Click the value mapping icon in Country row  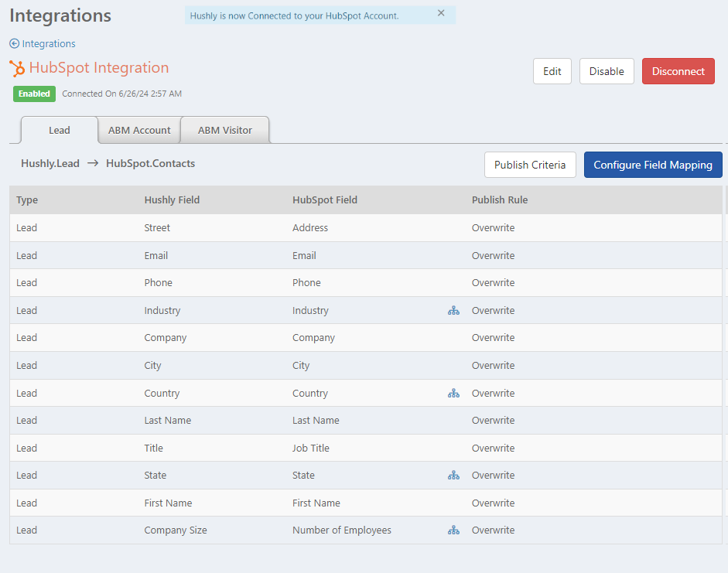[x=453, y=394]
